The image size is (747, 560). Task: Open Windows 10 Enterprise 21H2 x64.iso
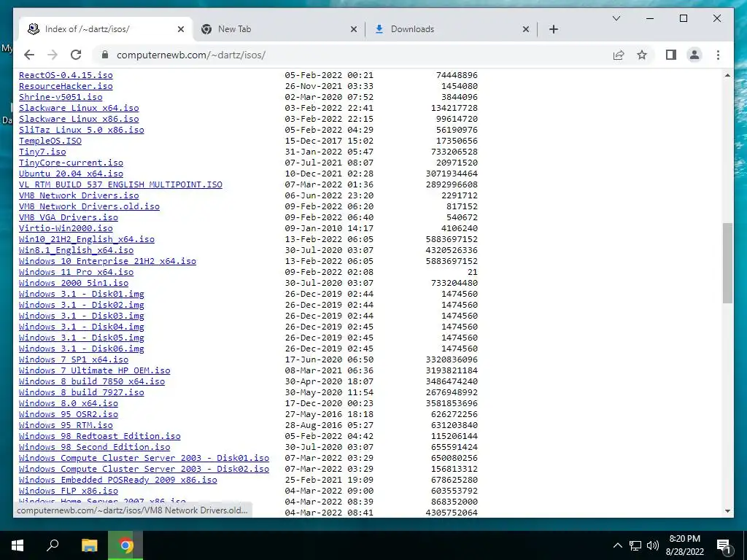(108, 262)
